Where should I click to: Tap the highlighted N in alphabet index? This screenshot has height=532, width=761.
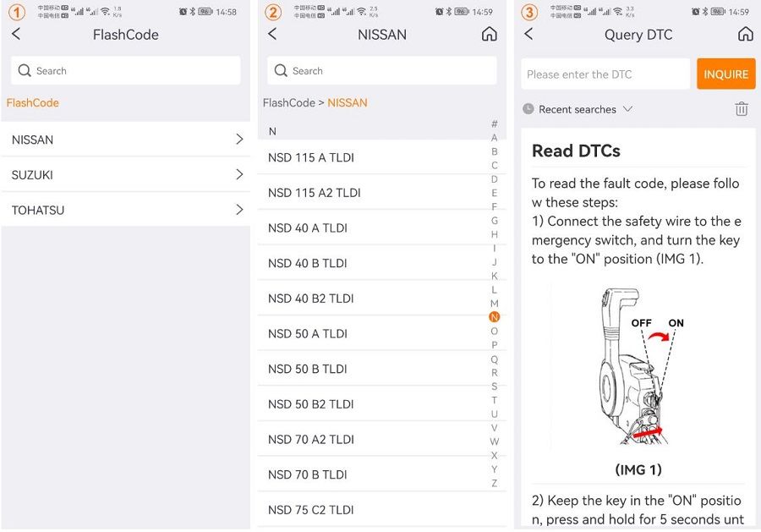tap(495, 317)
